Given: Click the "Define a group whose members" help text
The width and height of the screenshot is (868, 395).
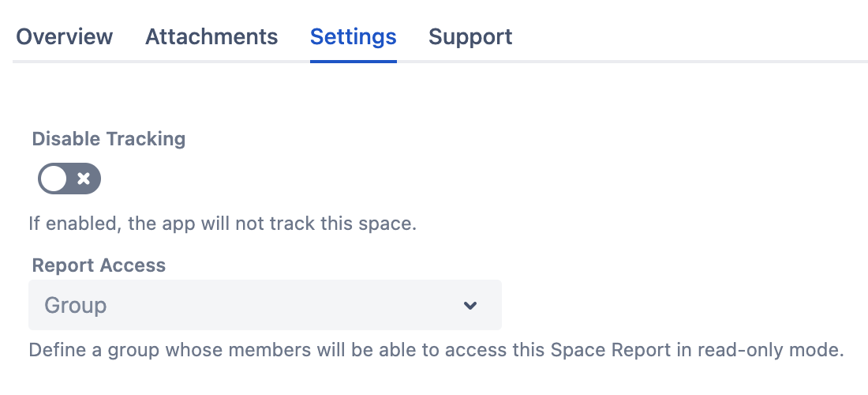Looking at the screenshot, I should pyautogui.click(x=158, y=349).
